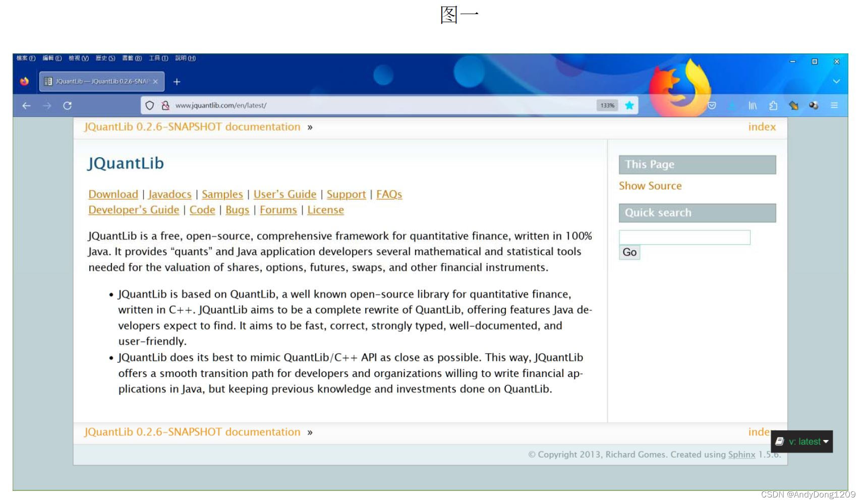Image resolution: width=863 pixels, height=504 pixels.
Task: Reset the 133% zoom level indicator
Action: pos(607,105)
